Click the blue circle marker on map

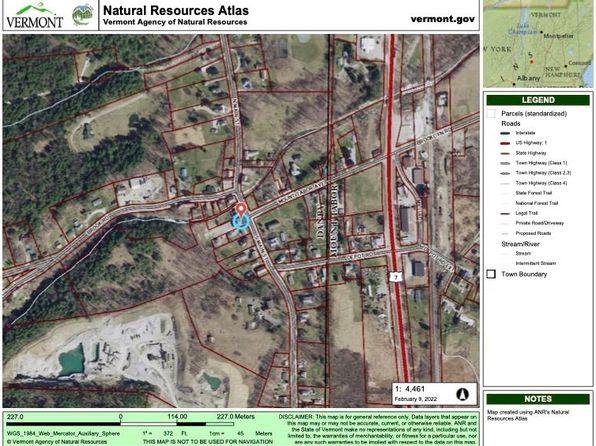(x=241, y=222)
